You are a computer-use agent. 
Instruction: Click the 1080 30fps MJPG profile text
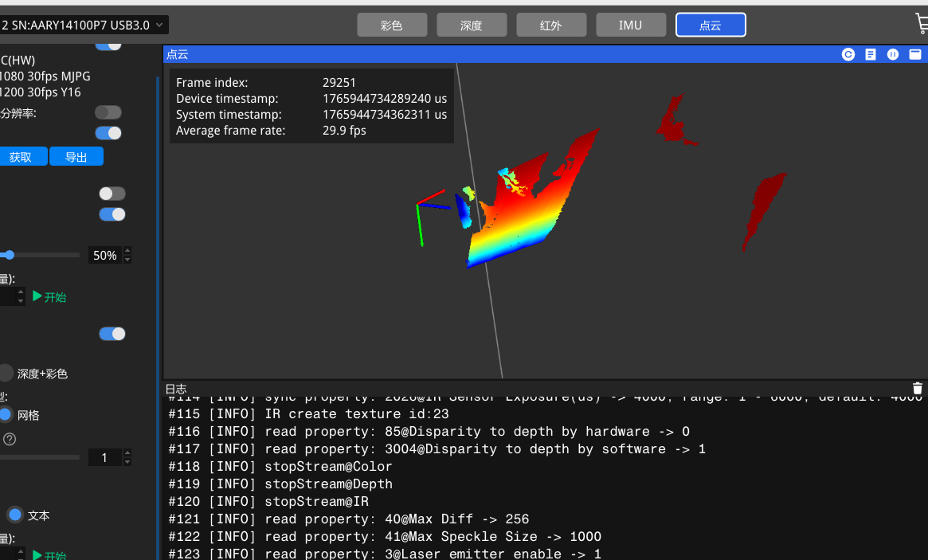(45, 76)
